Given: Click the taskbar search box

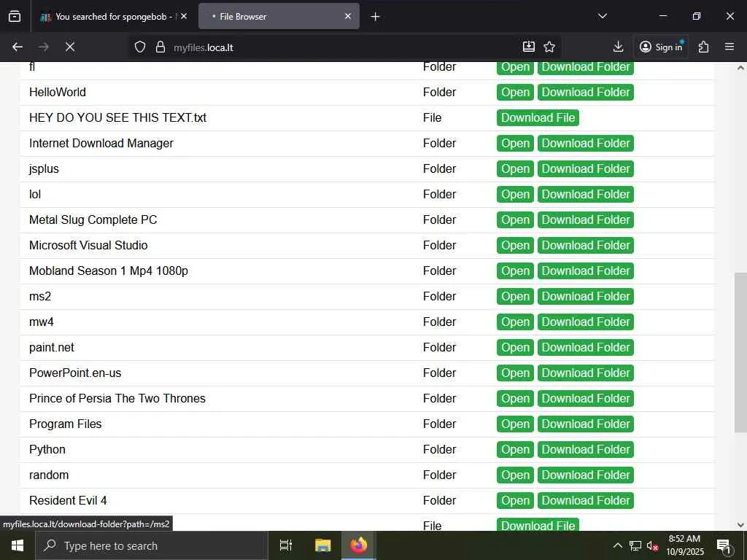Looking at the screenshot, I should 152,545.
